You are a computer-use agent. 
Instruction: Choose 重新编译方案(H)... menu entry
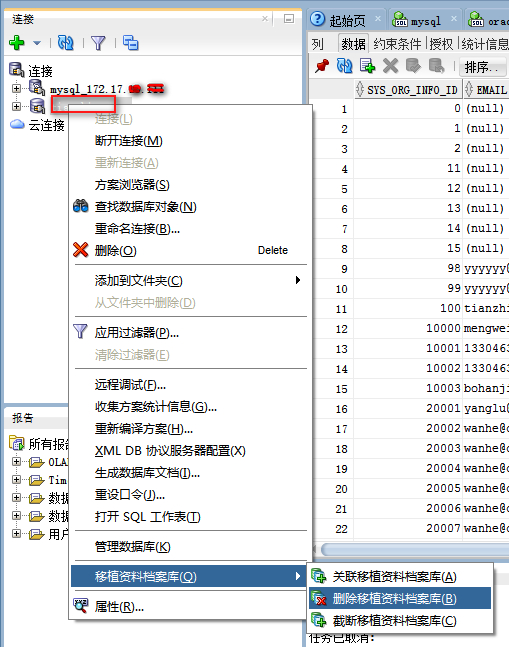point(144,429)
